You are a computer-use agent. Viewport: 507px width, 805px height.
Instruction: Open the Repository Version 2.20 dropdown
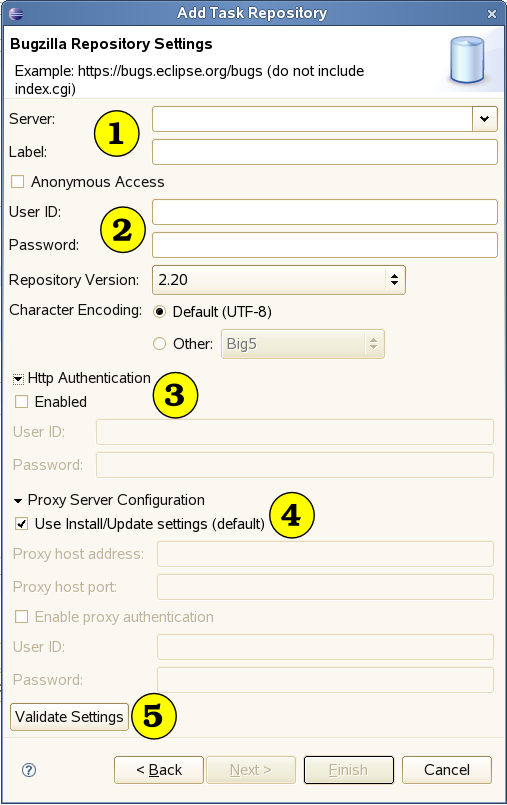[x=279, y=280]
